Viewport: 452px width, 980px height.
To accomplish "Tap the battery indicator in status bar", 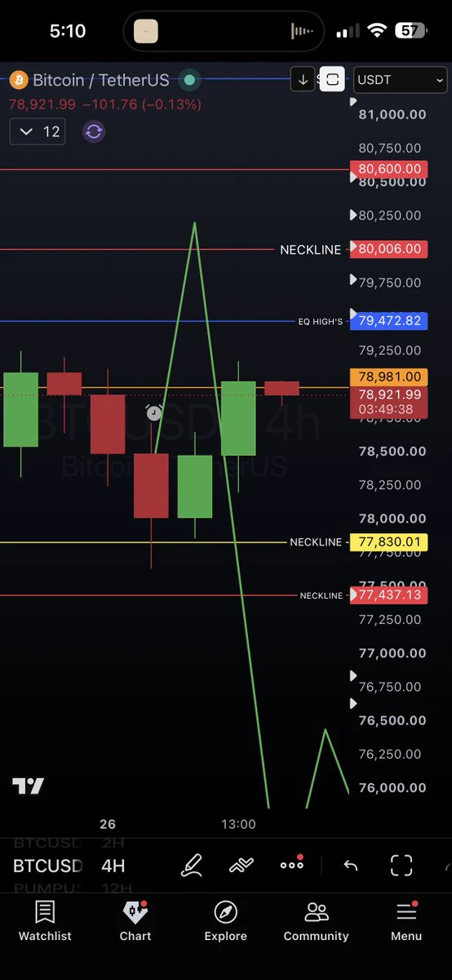I will (410, 31).
